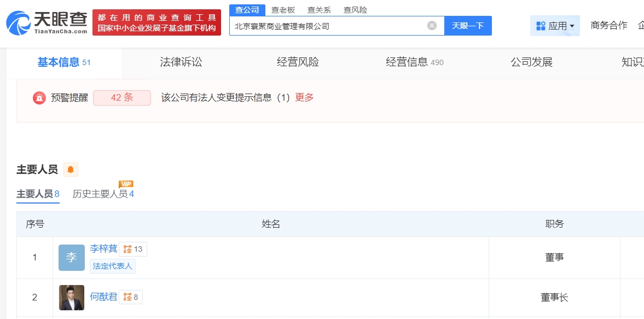644x319 pixels.
Task: Clear the search box with the X icon
Action: [432, 26]
